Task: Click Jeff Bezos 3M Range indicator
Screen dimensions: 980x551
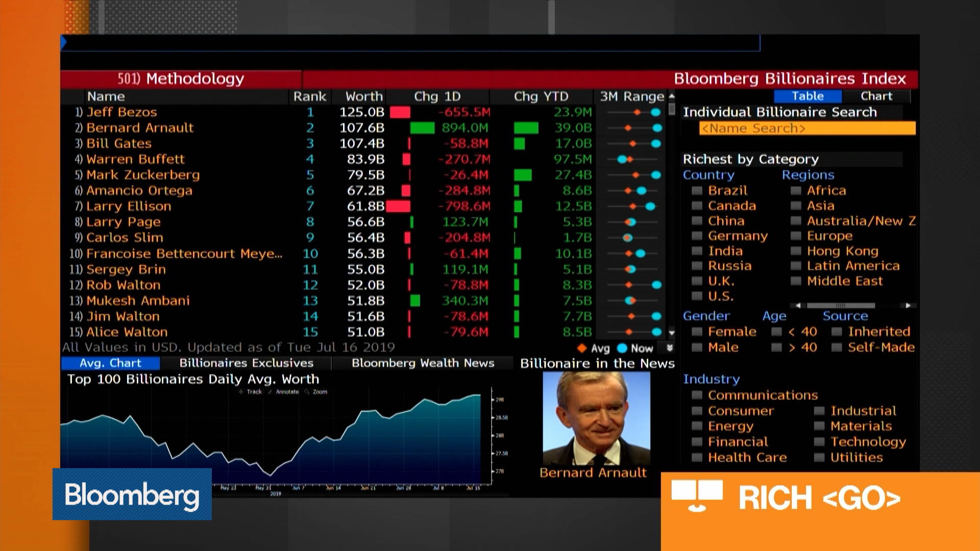Action: (x=634, y=112)
